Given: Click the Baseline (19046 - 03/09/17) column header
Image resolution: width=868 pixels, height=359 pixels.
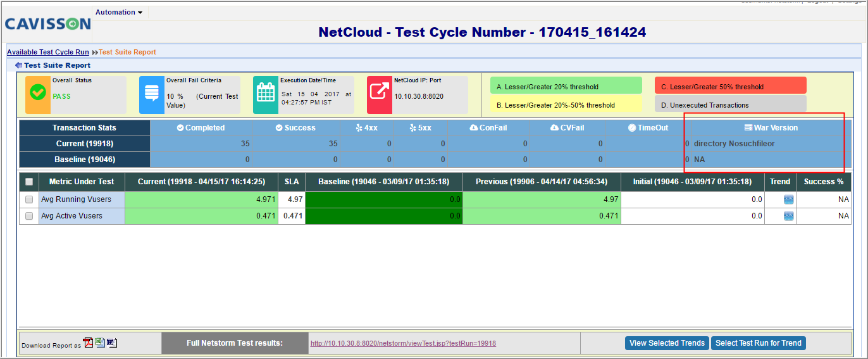Looking at the screenshot, I should (383, 182).
